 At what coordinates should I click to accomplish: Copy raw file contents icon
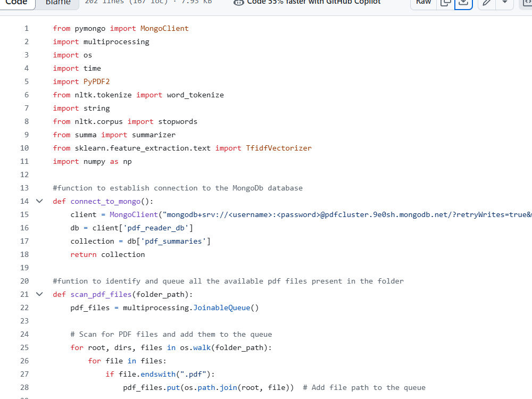coord(445,2)
